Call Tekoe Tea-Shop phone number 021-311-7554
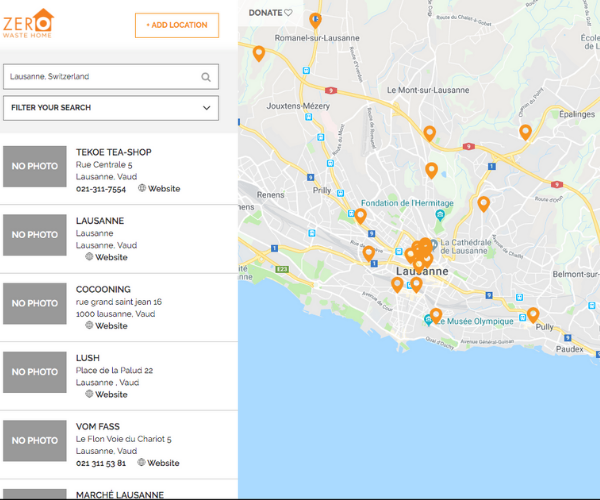This screenshot has height=500, width=600. point(101,189)
